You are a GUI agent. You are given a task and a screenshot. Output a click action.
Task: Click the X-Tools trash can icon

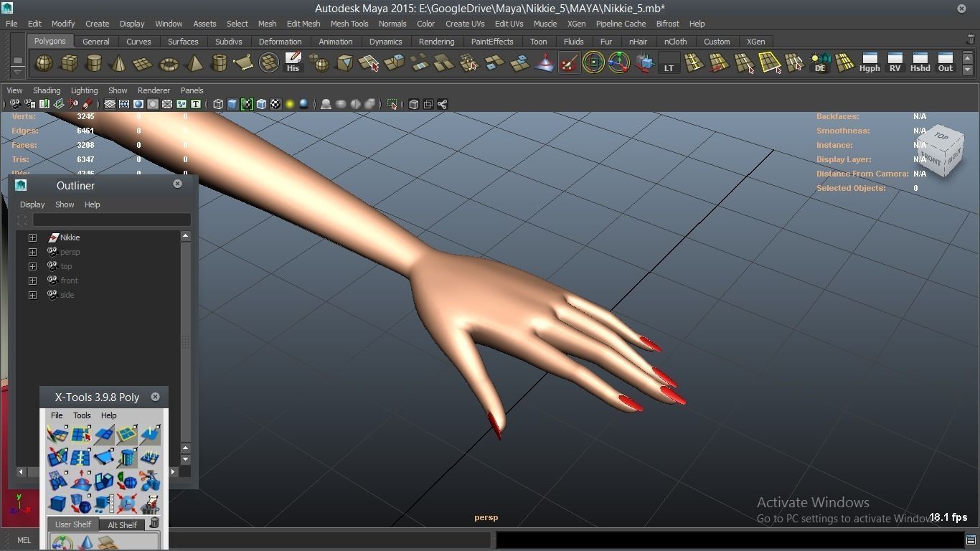click(x=154, y=523)
